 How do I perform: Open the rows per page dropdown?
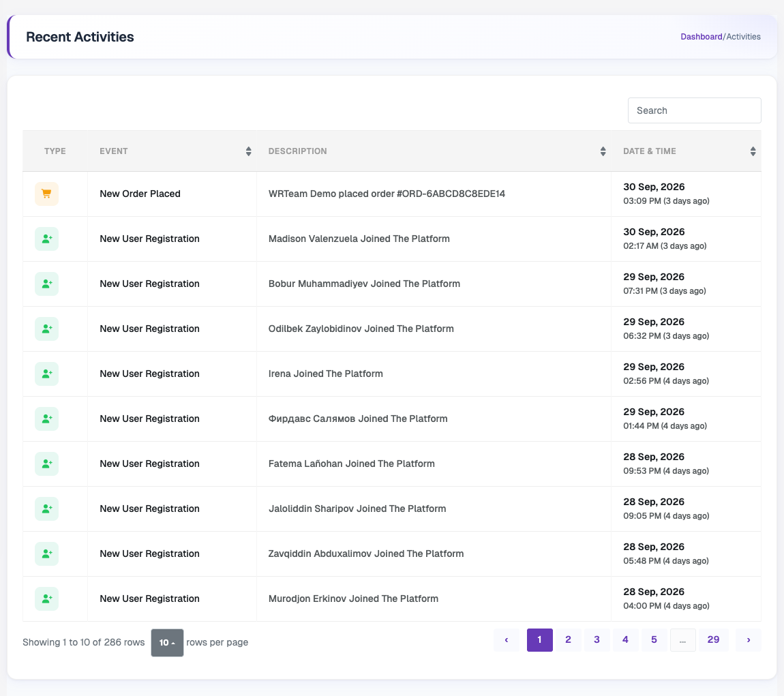click(x=167, y=643)
